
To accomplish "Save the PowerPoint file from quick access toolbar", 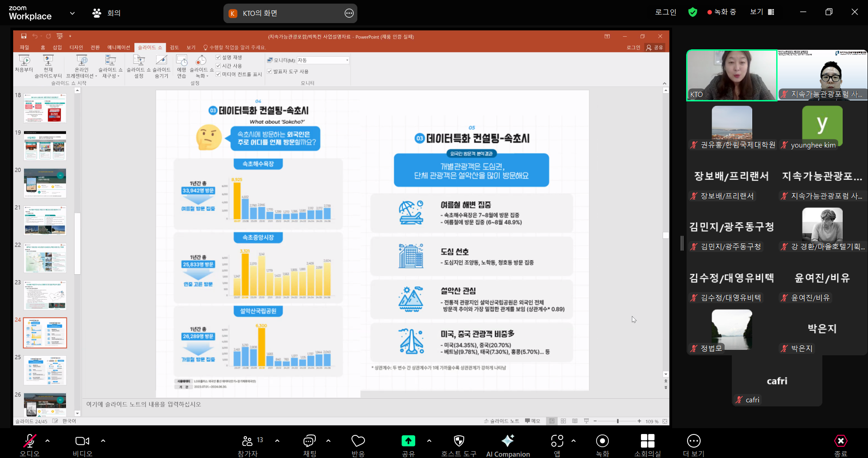I will coord(24,36).
